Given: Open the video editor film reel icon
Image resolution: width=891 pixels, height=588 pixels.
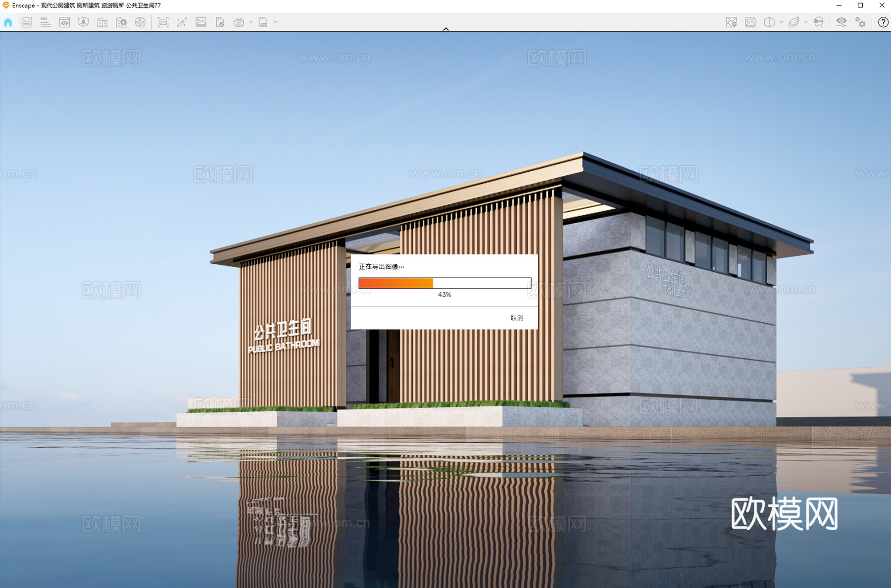Looking at the screenshot, I should click(140, 22).
